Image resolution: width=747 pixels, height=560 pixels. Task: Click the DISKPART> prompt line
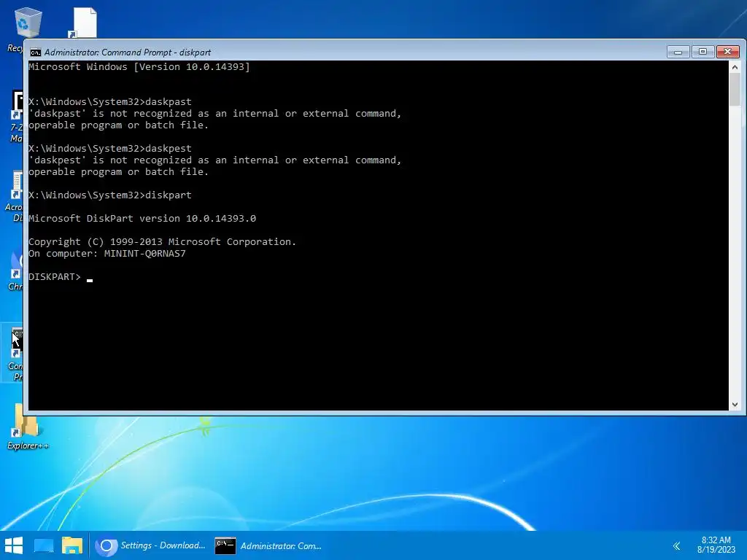[61, 276]
